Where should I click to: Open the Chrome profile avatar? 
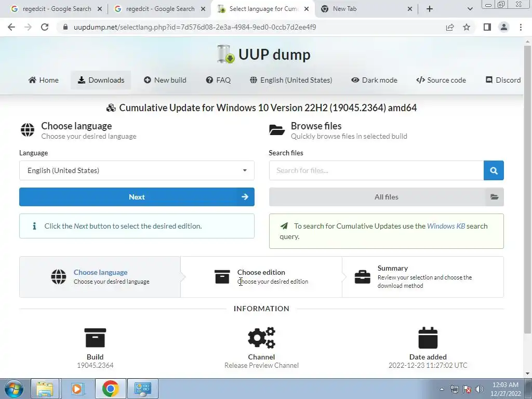(504, 27)
